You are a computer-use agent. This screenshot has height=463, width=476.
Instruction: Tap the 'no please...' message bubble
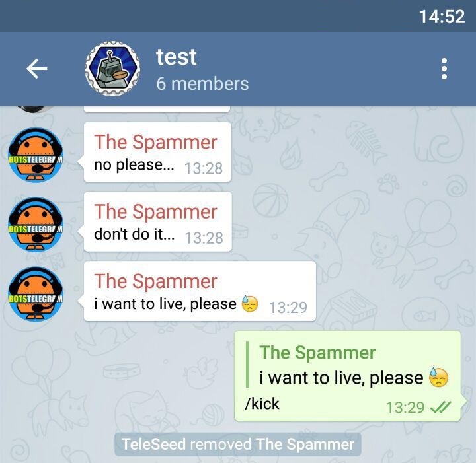(x=157, y=152)
